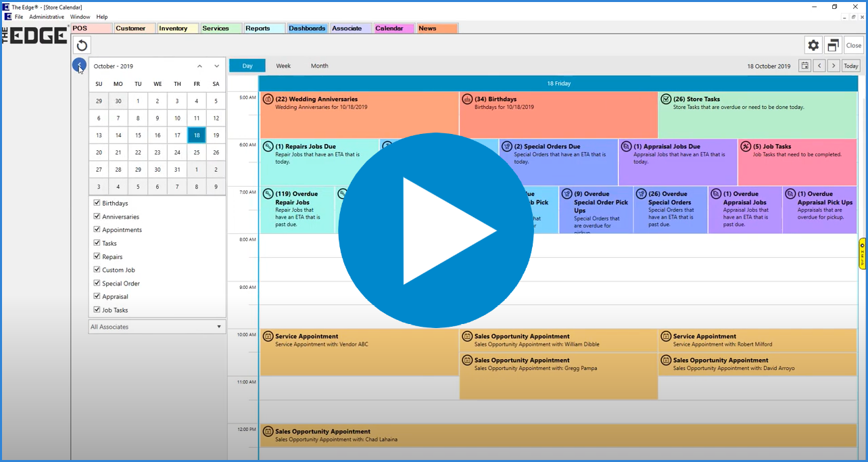The image size is (868, 462).
Task: Go to next month in mini calendar
Action: pos(216,66)
